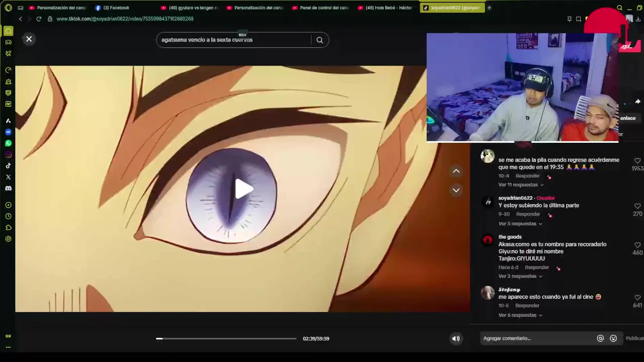Search tabs using magnifier in title bar

(619, 8)
